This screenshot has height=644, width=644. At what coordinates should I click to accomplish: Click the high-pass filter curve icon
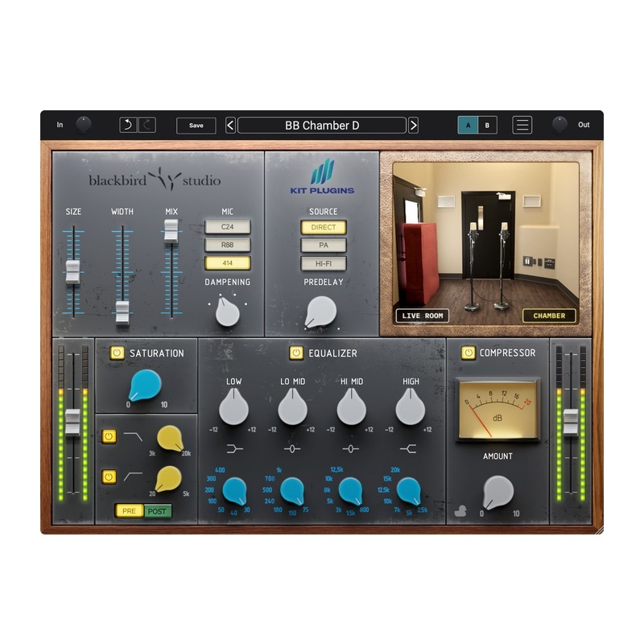coord(133,477)
